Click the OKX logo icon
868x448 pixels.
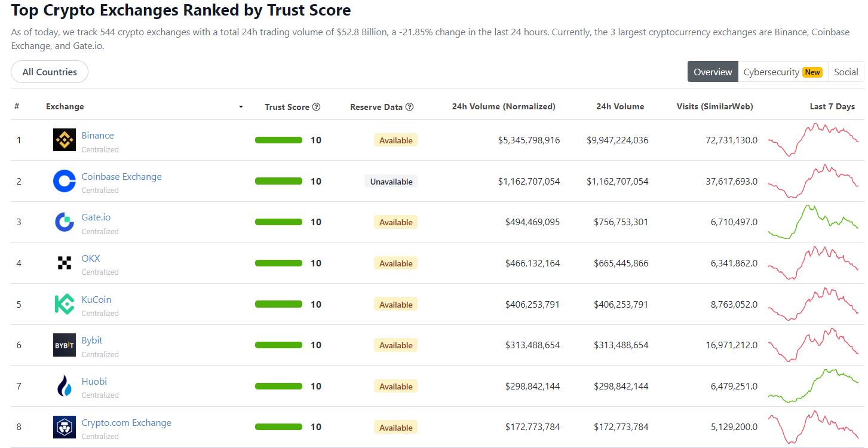pyautogui.click(x=65, y=263)
